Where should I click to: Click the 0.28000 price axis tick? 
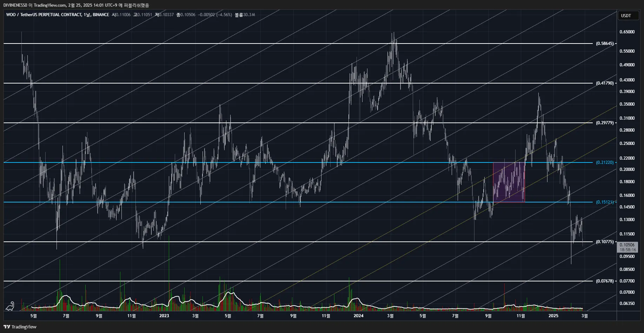coord(627,130)
